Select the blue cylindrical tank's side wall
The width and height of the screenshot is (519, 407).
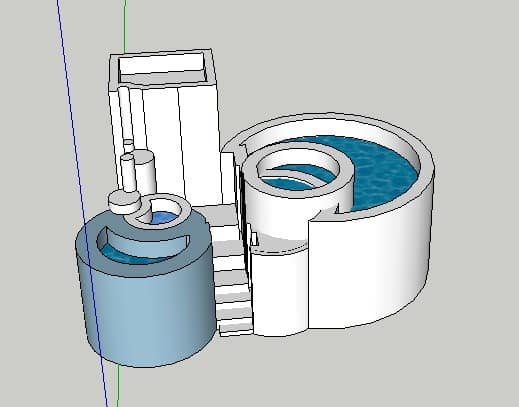(147, 313)
